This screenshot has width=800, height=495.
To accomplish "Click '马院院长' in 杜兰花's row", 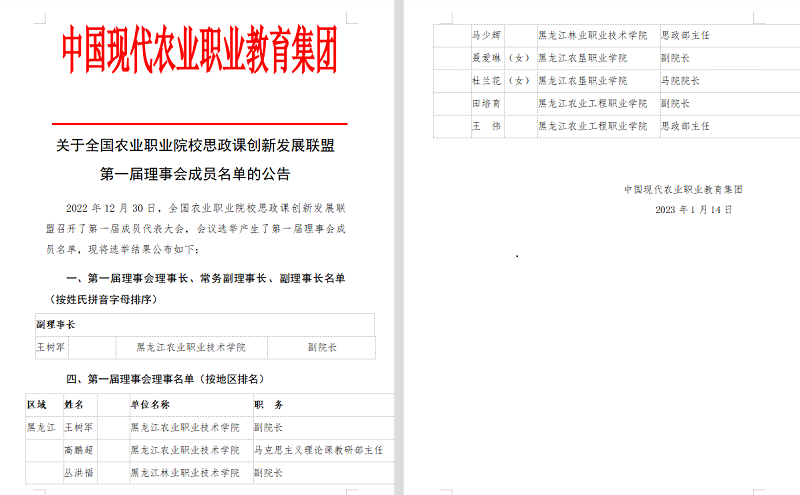I will coord(680,81).
